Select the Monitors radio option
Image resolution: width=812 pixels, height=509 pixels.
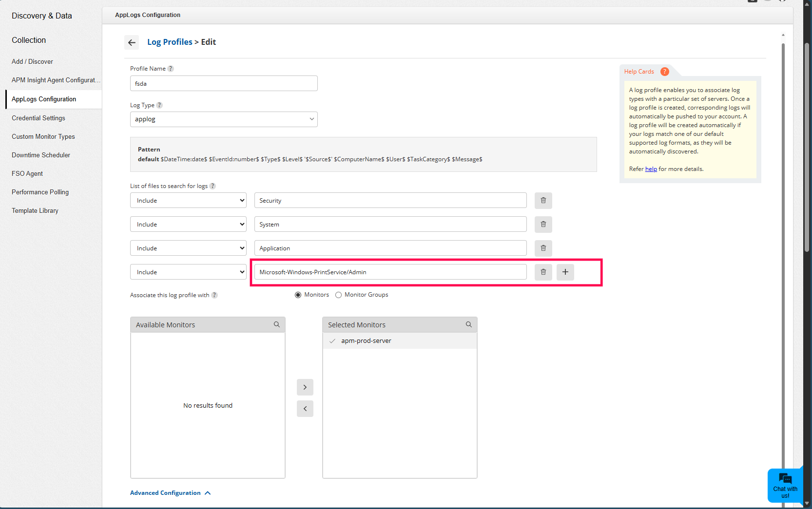(298, 295)
